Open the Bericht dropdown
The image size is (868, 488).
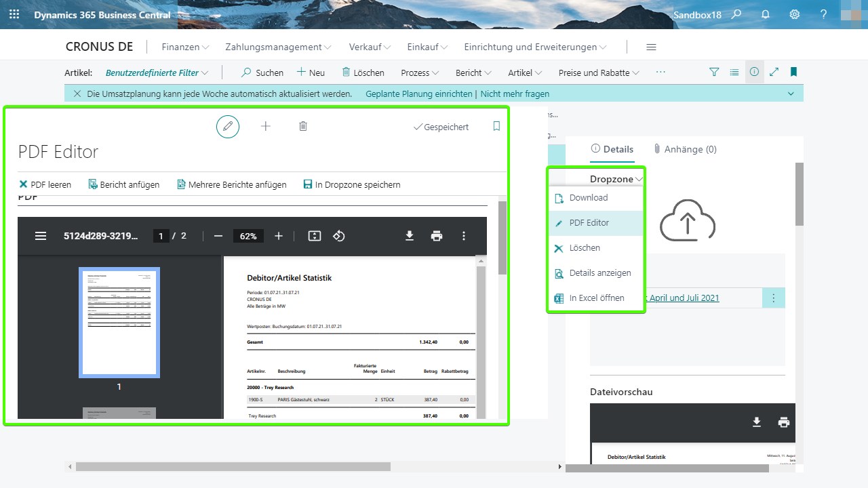pyautogui.click(x=473, y=73)
